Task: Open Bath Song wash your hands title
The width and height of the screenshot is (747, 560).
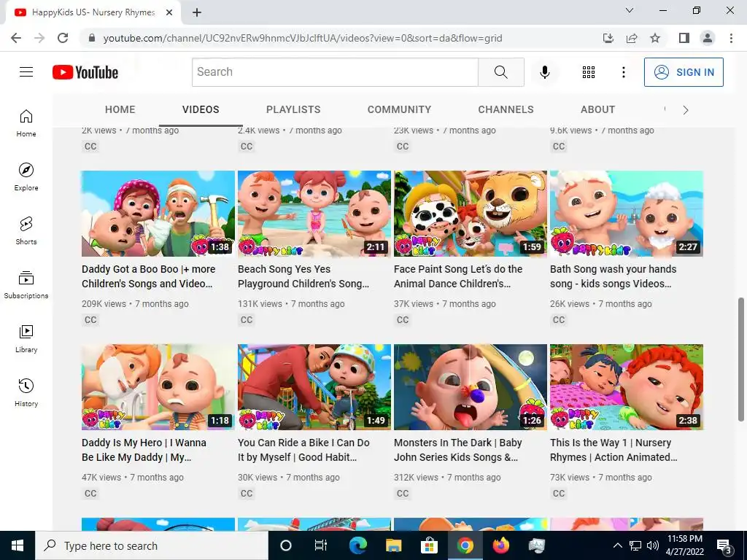Action: (613, 276)
